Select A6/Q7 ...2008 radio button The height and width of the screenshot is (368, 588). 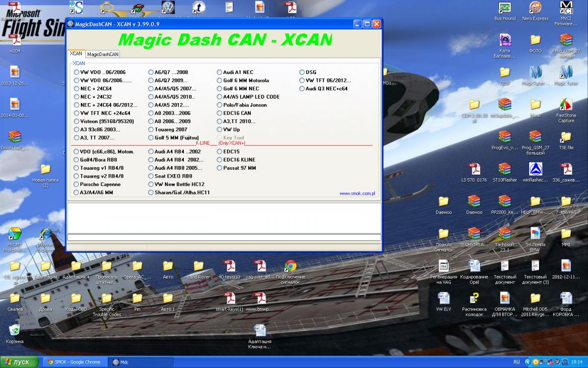pos(151,72)
